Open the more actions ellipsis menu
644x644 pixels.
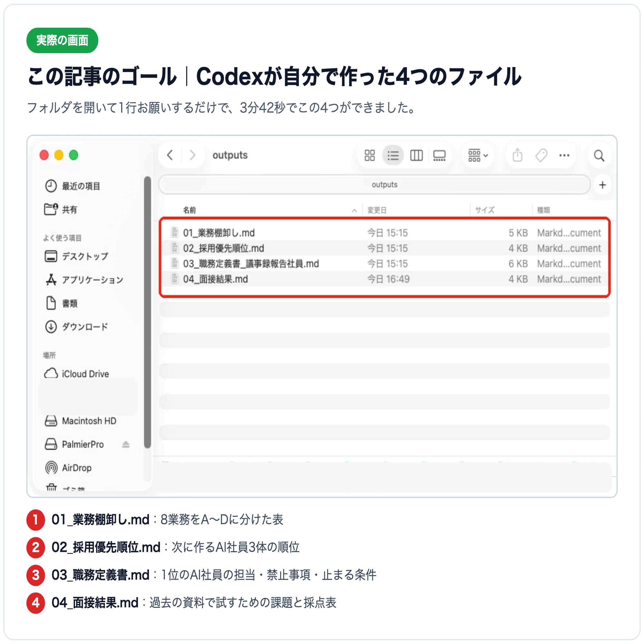pos(564,155)
